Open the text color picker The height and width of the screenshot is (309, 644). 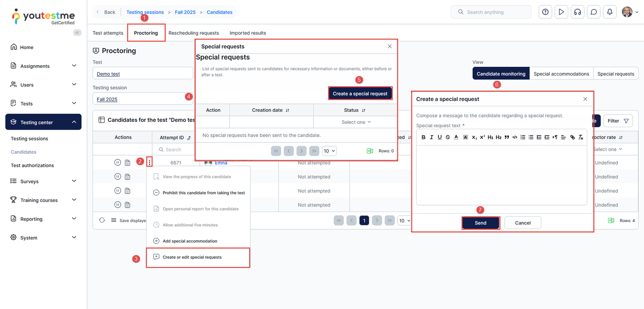click(456, 137)
